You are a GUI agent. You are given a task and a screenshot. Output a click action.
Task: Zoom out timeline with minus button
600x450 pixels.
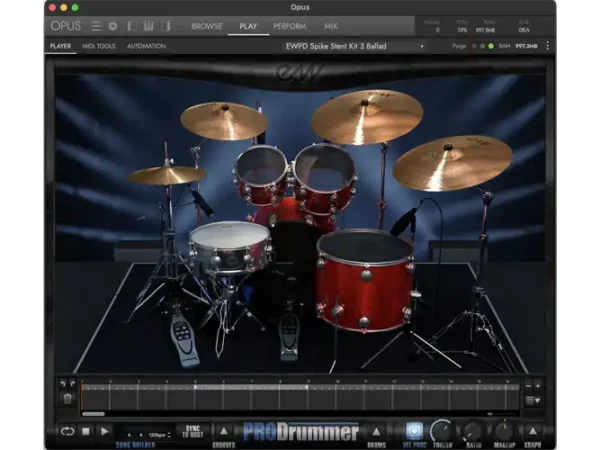(528, 386)
